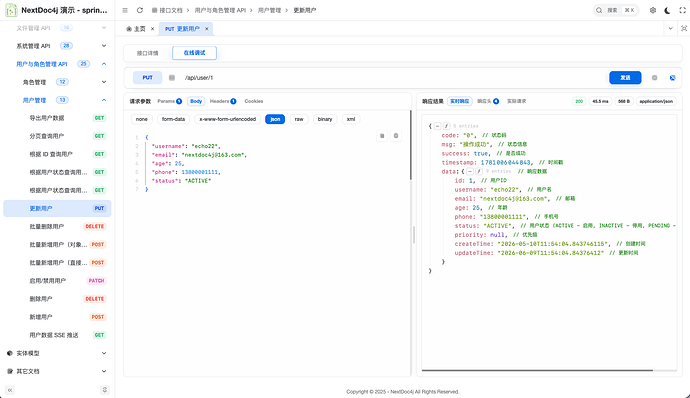Click the horizontal scrollbar in response panel
The height and width of the screenshot is (398, 690).
pos(537,370)
